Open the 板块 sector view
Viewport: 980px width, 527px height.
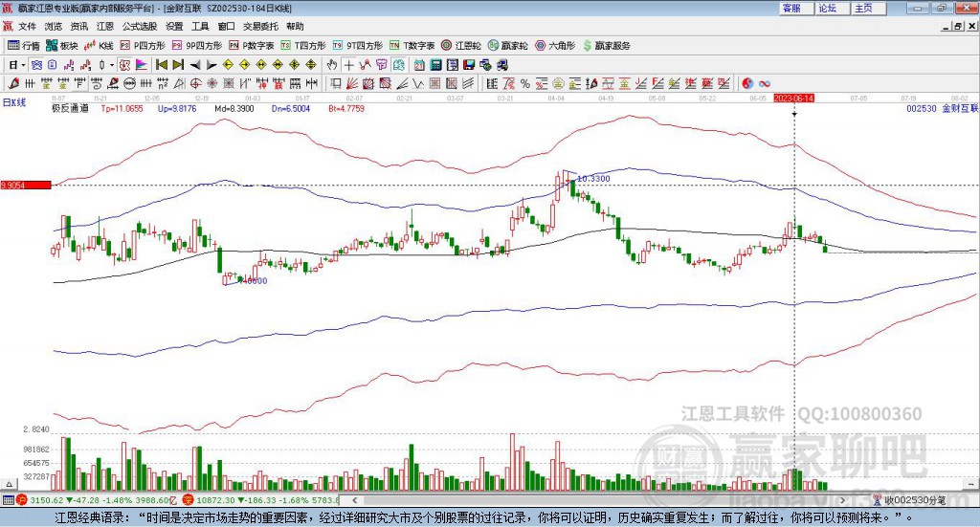[61, 46]
